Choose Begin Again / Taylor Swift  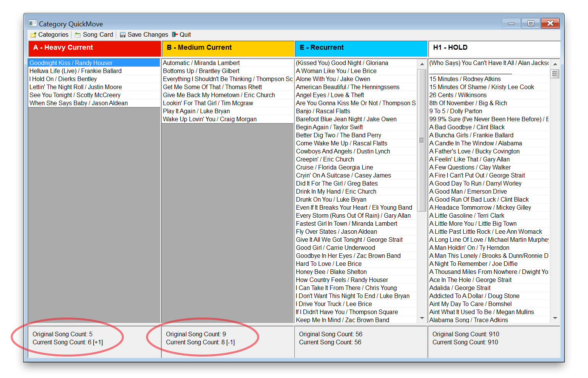point(329,127)
